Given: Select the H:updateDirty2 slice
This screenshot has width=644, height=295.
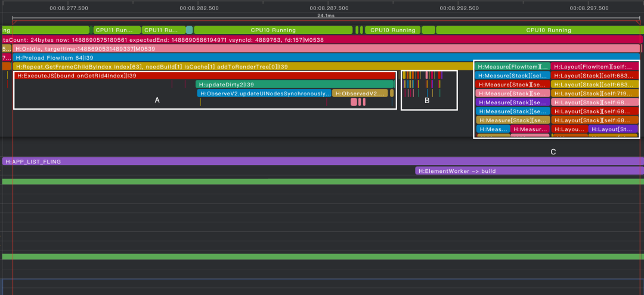Looking at the screenshot, I should pos(295,85).
